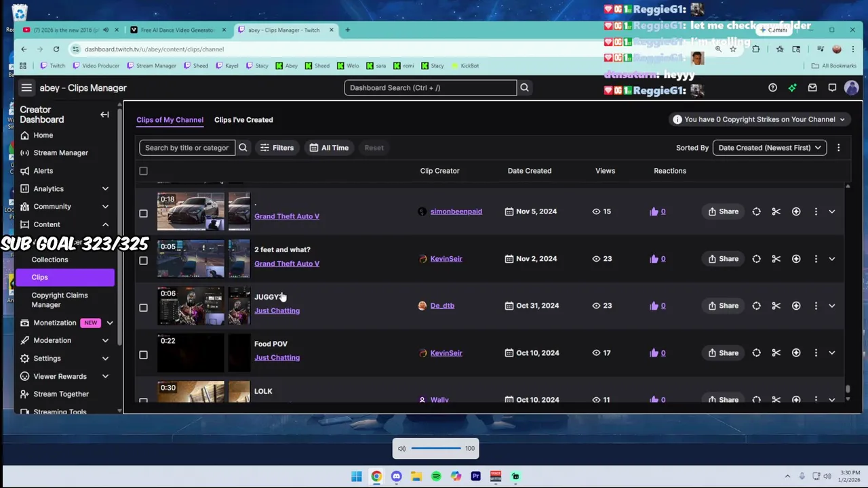The height and width of the screenshot is (488, 868).
Task: Go back using browser back arrow
Action: click(24, 49)
